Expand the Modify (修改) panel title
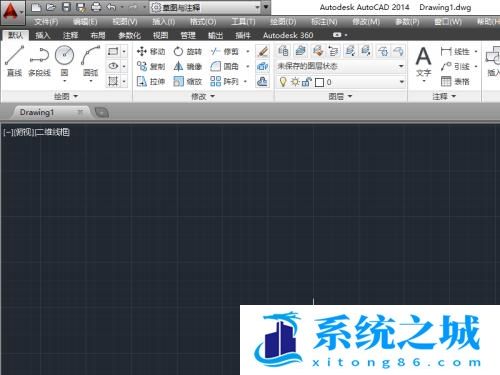Screen dimensions: 500x375 [203, 96]
